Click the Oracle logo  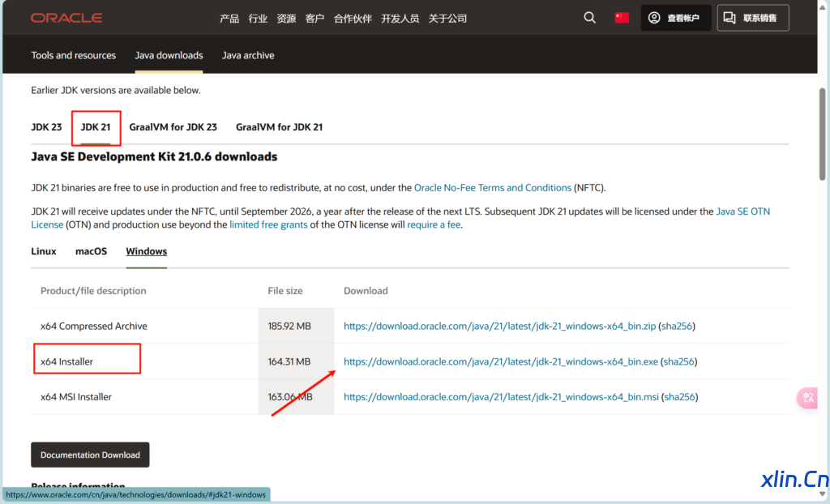tap(66, 18)
